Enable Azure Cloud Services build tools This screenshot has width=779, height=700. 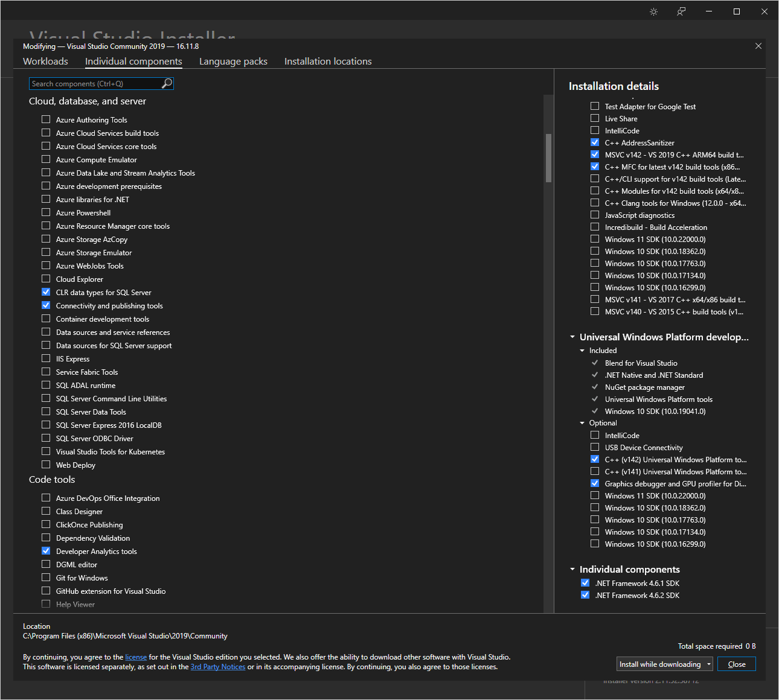46,133
